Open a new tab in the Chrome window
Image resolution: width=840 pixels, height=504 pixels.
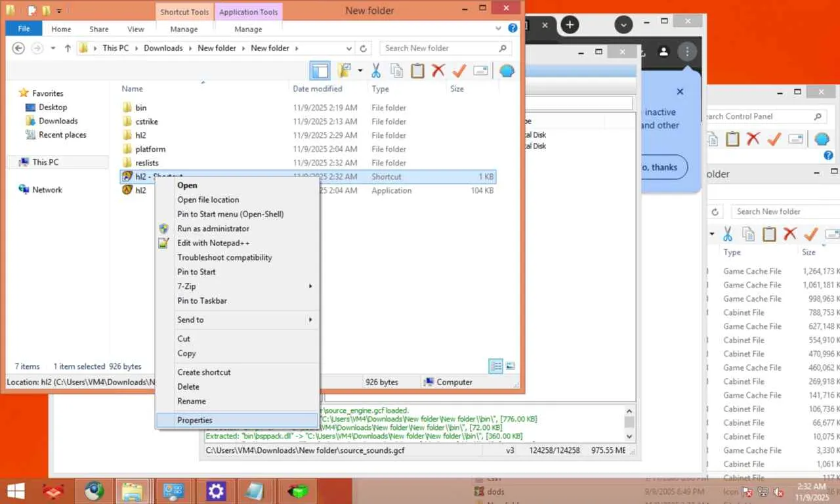coord(570,25)
